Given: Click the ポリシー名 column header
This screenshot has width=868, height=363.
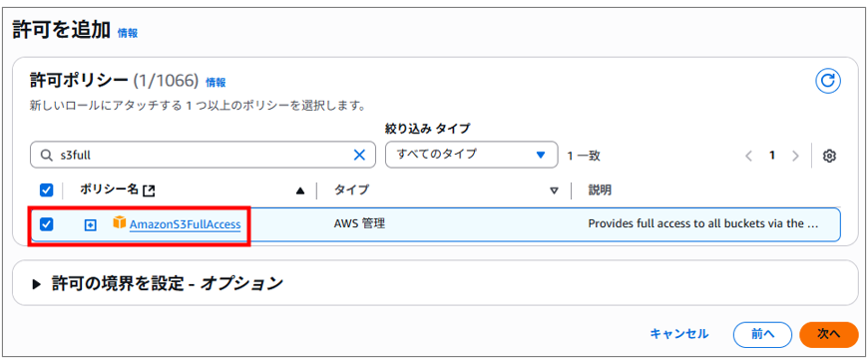Looking at the screenshot, I should point(109,189).
